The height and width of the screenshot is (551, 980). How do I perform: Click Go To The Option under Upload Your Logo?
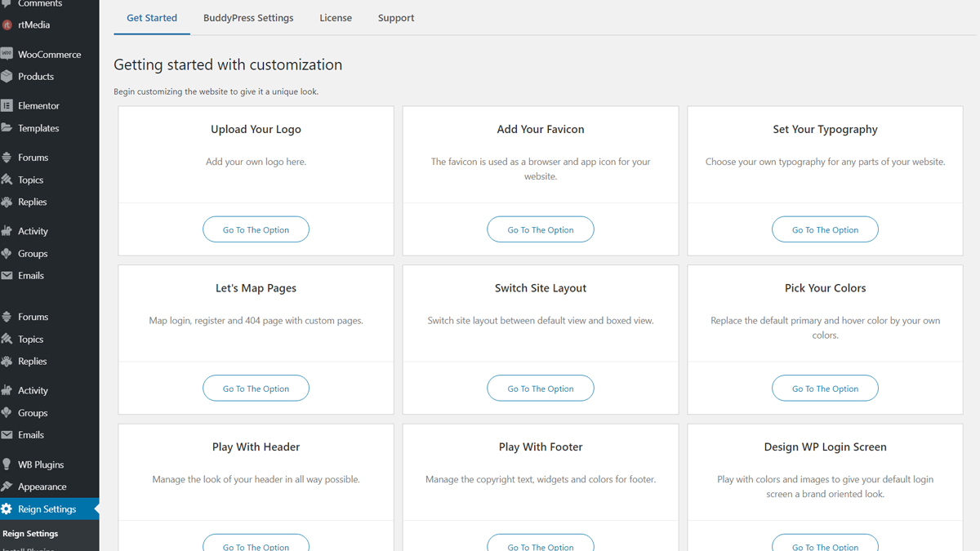point(256,230)
